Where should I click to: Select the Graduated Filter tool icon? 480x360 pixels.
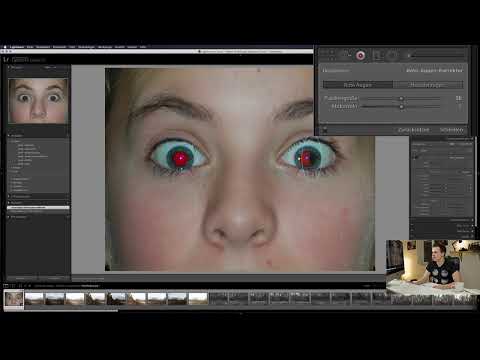click(x=377, y=55)
